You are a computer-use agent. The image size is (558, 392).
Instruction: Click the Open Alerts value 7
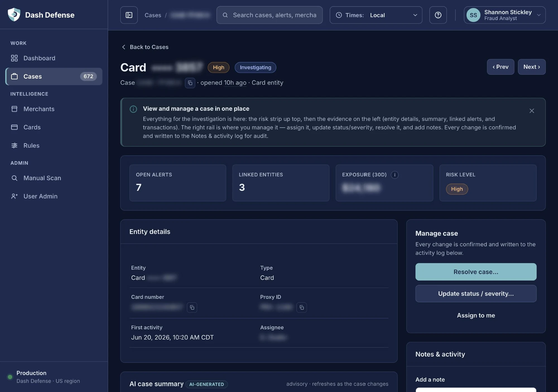[x=139, y=187]
